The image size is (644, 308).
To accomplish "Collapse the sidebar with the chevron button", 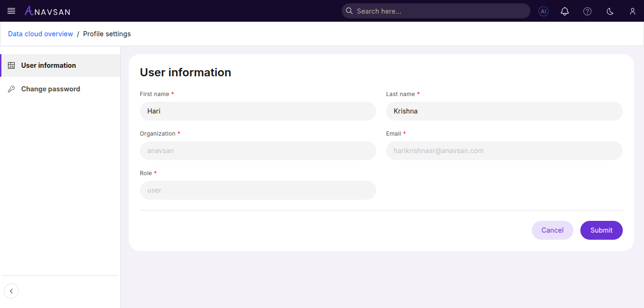I will point(11,291).
